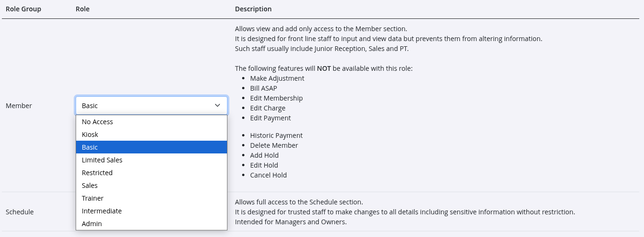
Task: Pick the Trainer role option
Action: click(x=93, y=198)
